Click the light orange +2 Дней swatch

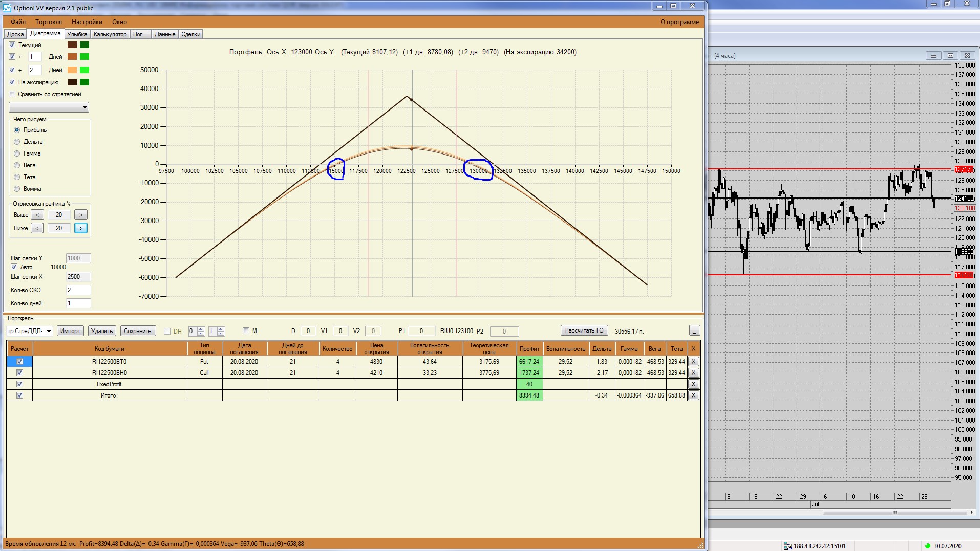(x=72, y=70)
